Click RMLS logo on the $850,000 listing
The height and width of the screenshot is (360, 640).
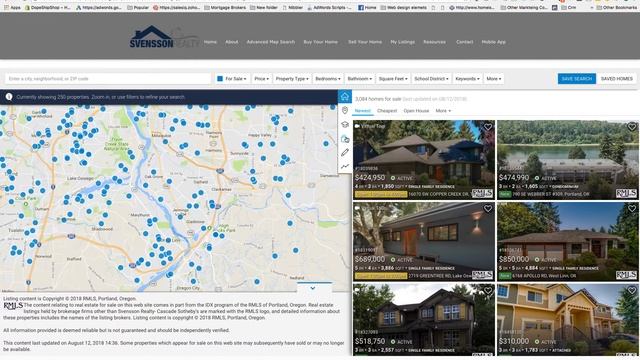click(x=626, y=275)
